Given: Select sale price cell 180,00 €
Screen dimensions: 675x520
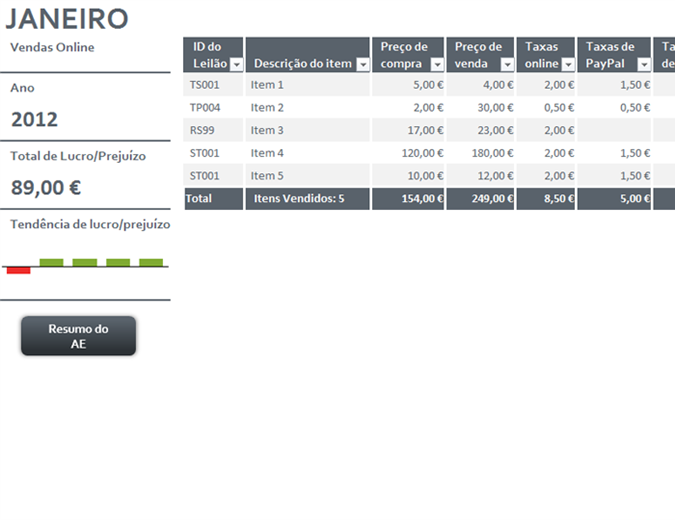Looking at the screenshot, I should click(480, 153).
